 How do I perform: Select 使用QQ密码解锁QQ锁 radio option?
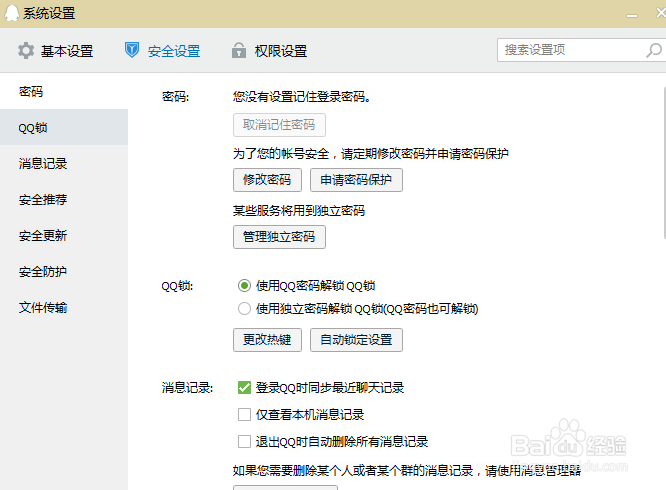[244, 286]
